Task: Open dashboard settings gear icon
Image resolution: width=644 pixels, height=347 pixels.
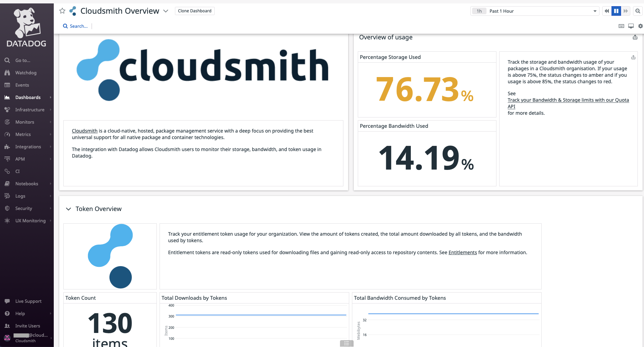Action: [641, 26]
